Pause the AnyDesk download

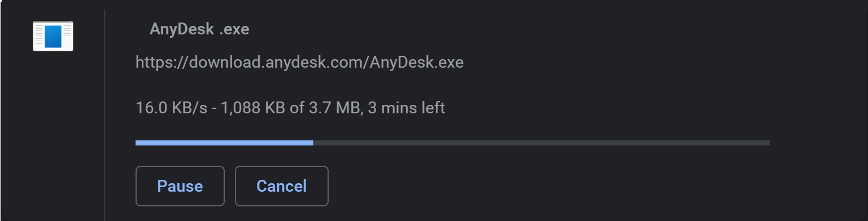(x=180, y=186)
